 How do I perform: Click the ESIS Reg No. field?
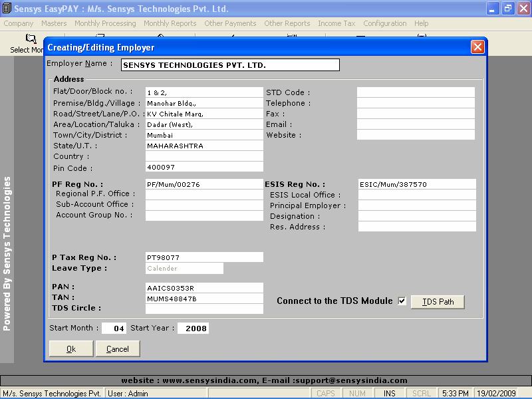tap(417, 184)
